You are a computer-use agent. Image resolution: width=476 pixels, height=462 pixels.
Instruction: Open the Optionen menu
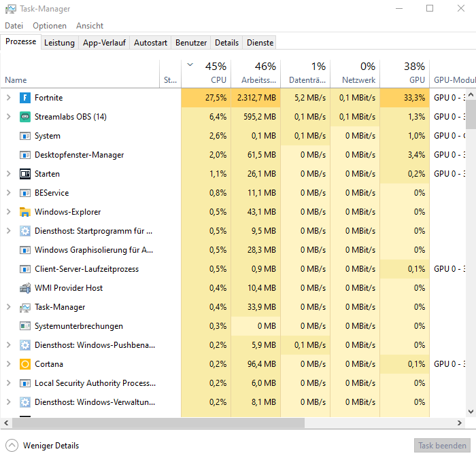(x=50, y=26)
